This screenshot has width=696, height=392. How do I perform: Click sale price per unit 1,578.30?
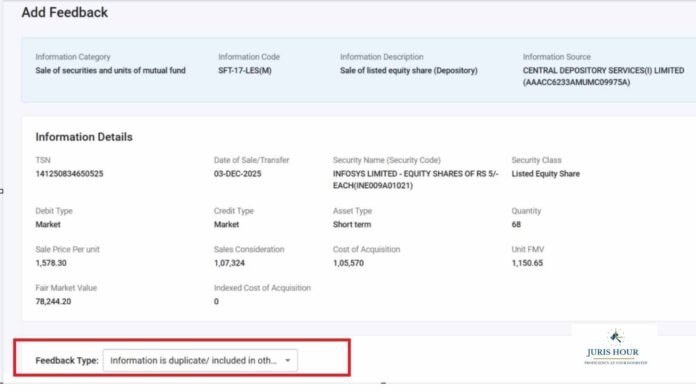point(51,263)
